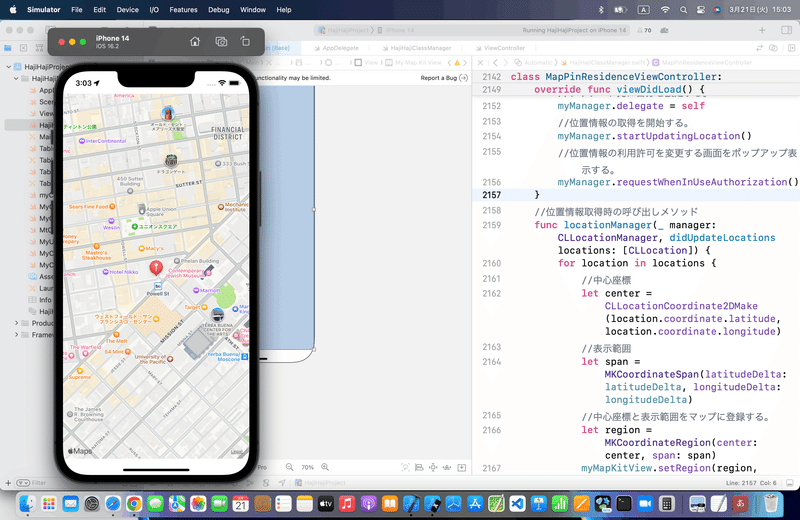
Task: Simulate location arrow in debug bar
Action: tap(282, 483)
